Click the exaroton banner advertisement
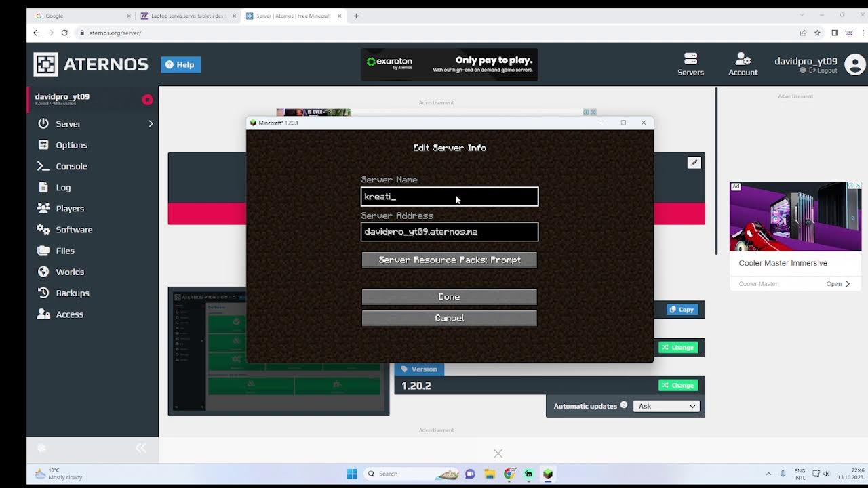Viewport: 868px width, 488px height. pos(450,64)
